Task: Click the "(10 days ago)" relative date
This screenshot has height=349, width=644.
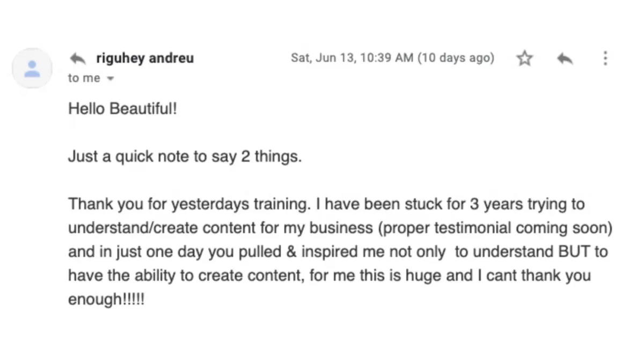Action: pyautogui.click(x=456, y=58)
